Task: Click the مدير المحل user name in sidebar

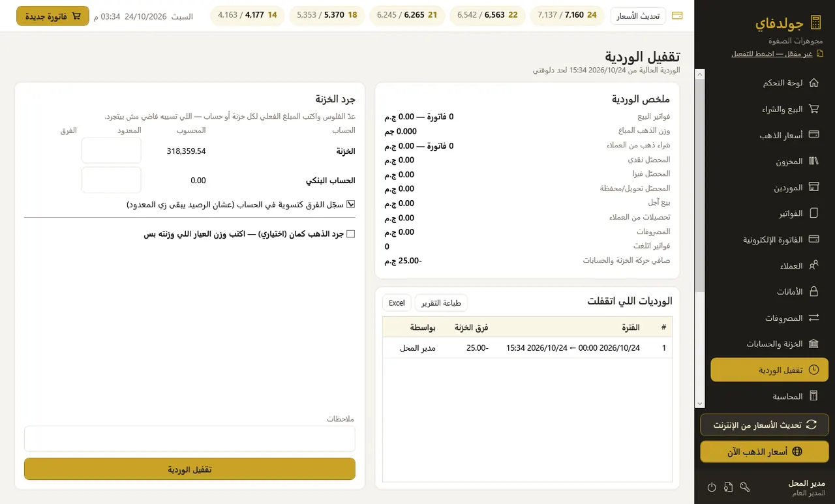Action: [807, 483]
